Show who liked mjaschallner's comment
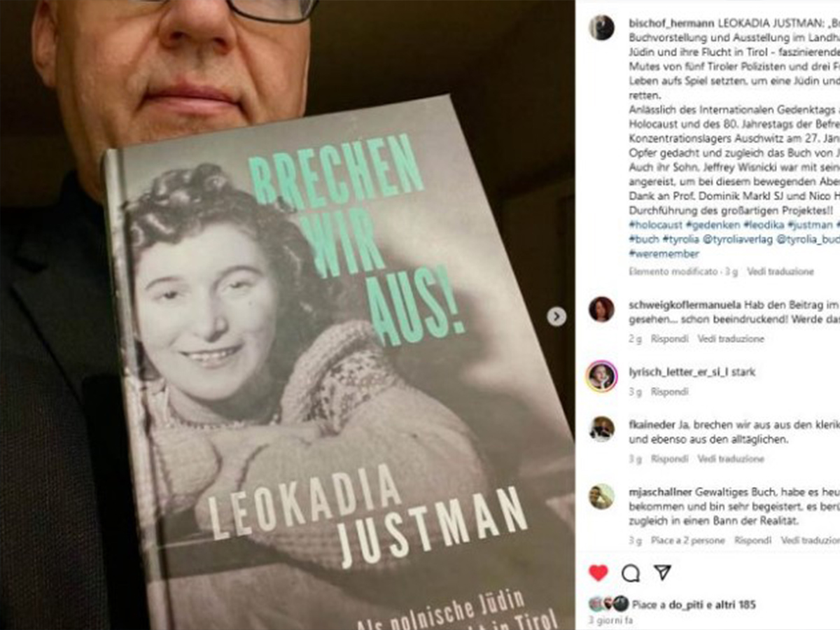Screen dimensions: 840x630 pyautogui.click(x=687, y=540)
